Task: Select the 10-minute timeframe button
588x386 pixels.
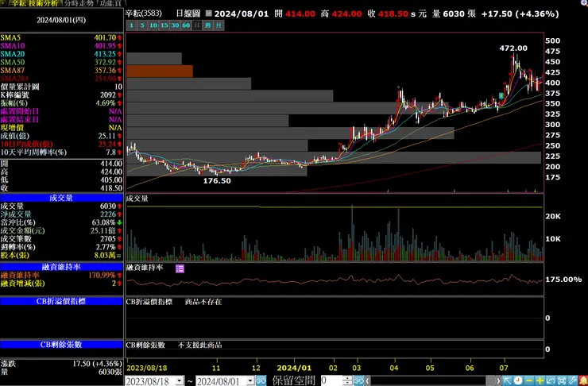Action: coord(153,25)
